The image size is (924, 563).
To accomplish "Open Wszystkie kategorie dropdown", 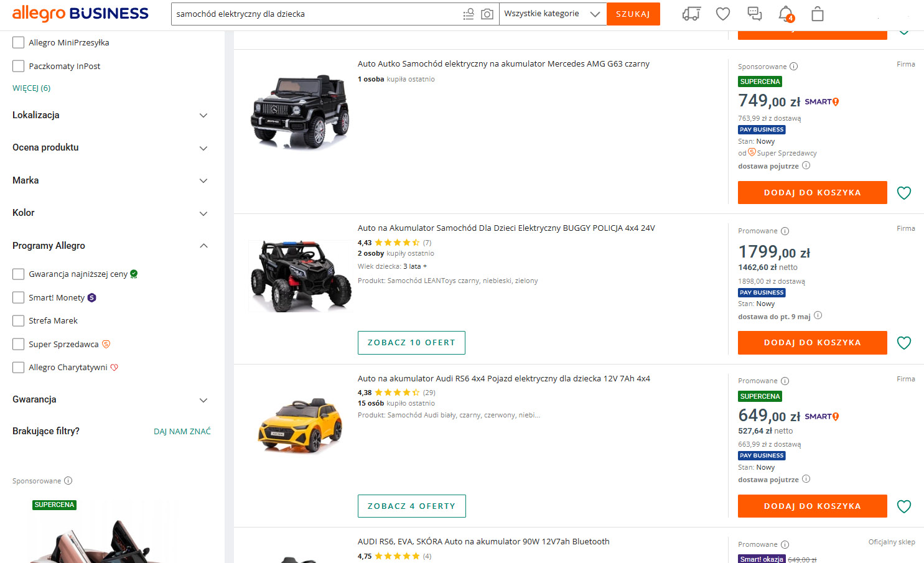I will click(x=553, y=14).
